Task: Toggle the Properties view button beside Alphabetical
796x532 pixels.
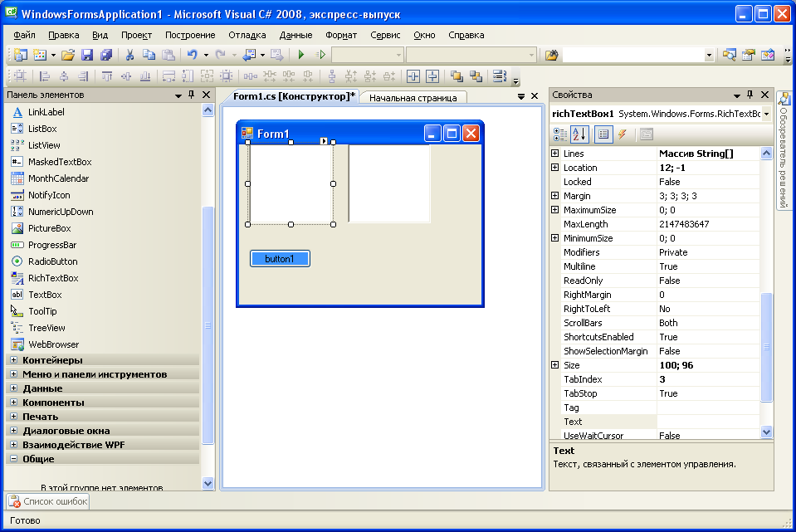Action: coord(603,134)
